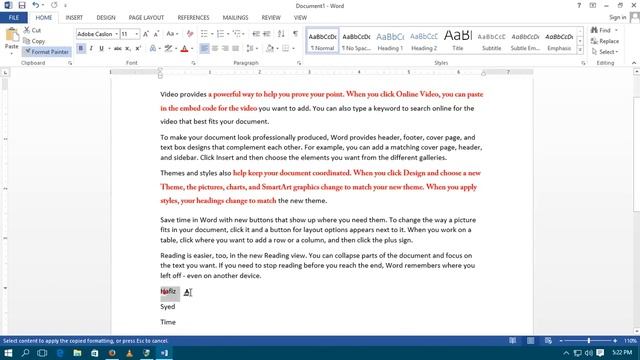Switch to the REFERENCES tab
This screenshot has width=640, height=360.
(193, 18)
